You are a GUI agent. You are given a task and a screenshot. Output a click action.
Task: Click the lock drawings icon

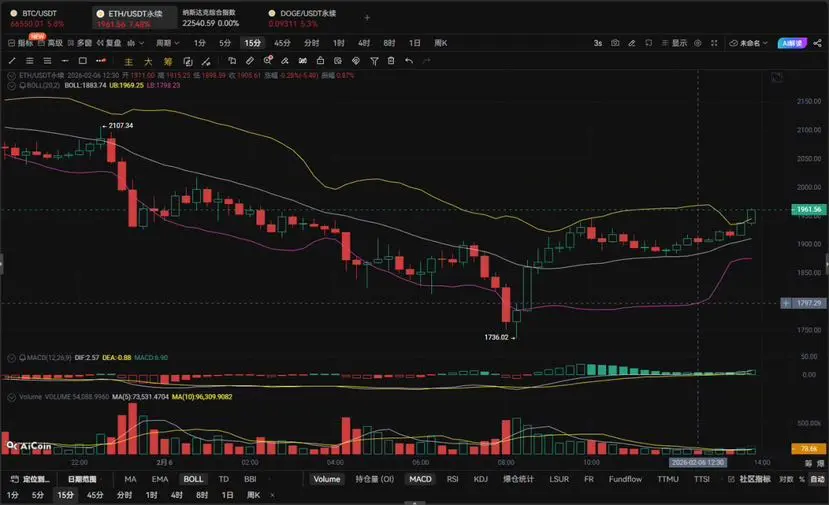click(320, 61)
